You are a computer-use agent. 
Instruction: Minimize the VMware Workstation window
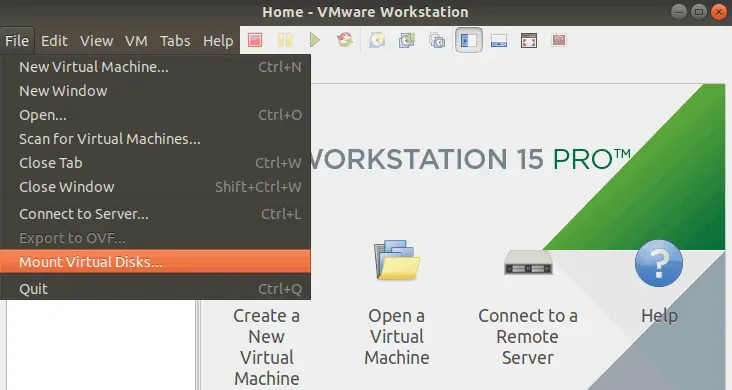click(x=679, y=12)
